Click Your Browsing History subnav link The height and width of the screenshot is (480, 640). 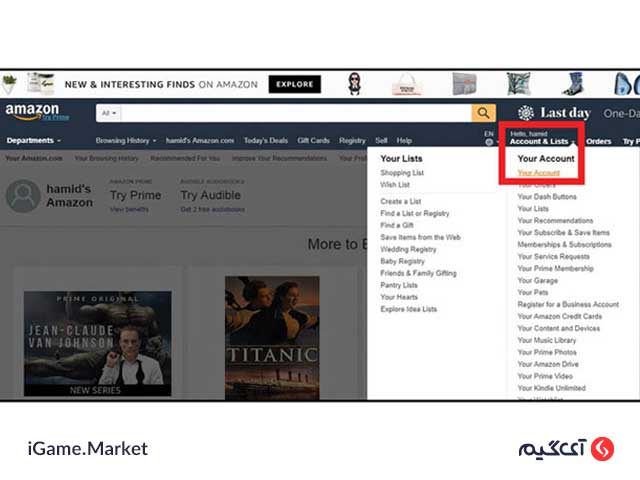click(107, 158)
